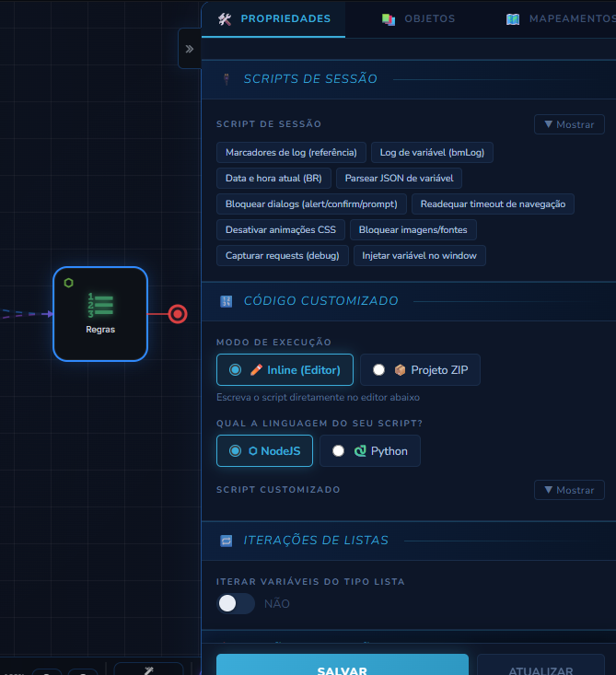Screen dimensions: 616x675
Task: Collapse the Código Customizado section header
Action: click(x=409, y=301)
